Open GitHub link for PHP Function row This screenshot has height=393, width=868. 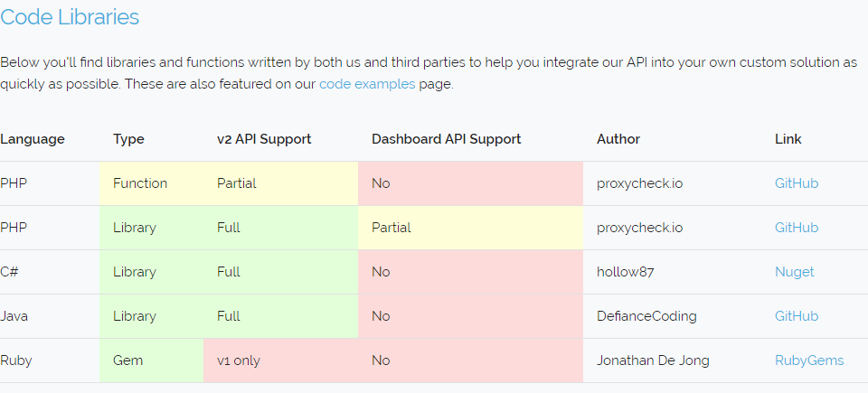click(796, 183)
